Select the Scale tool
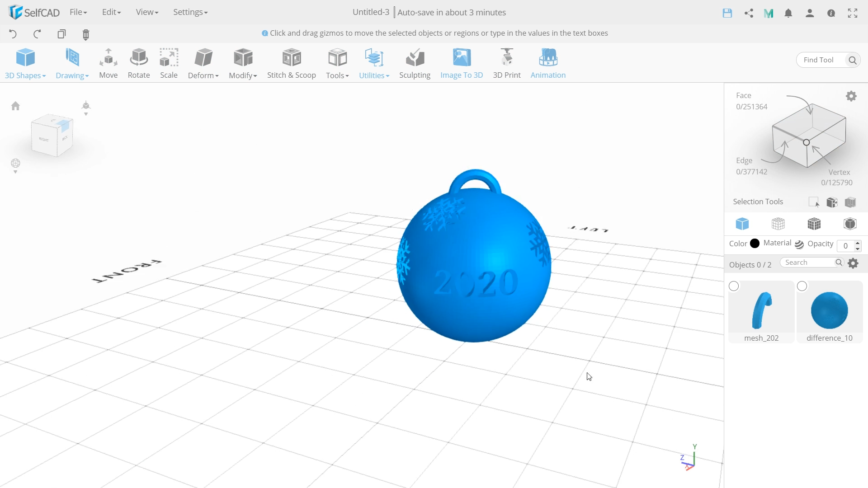This screenshot has width=868, height=488. click(x=169, y=63)
